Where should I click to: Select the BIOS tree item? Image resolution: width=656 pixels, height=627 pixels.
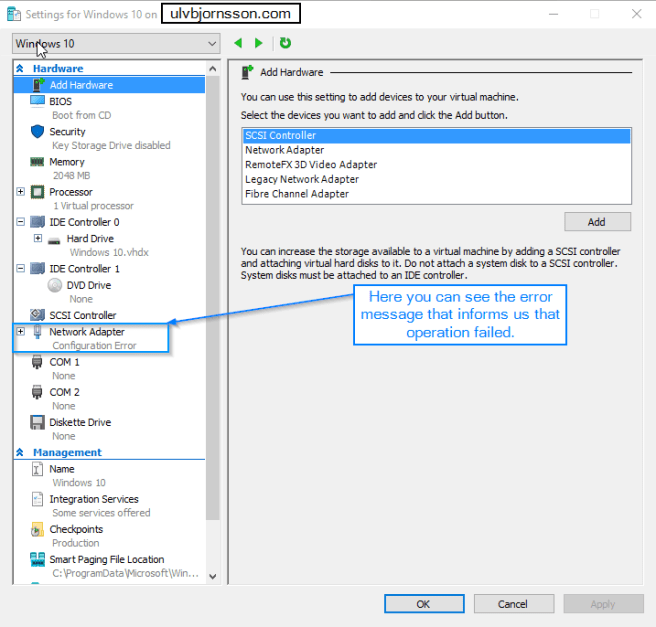60,102
